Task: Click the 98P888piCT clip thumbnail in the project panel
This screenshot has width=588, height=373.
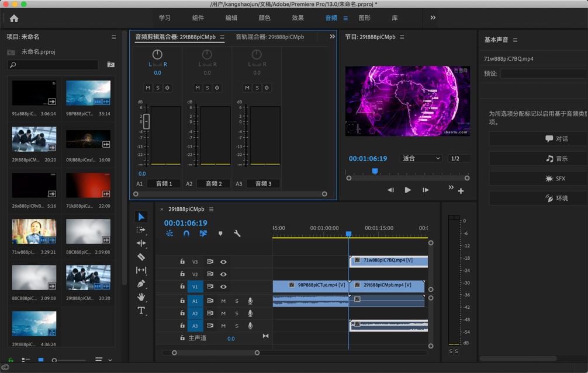Action: (88, 93)
